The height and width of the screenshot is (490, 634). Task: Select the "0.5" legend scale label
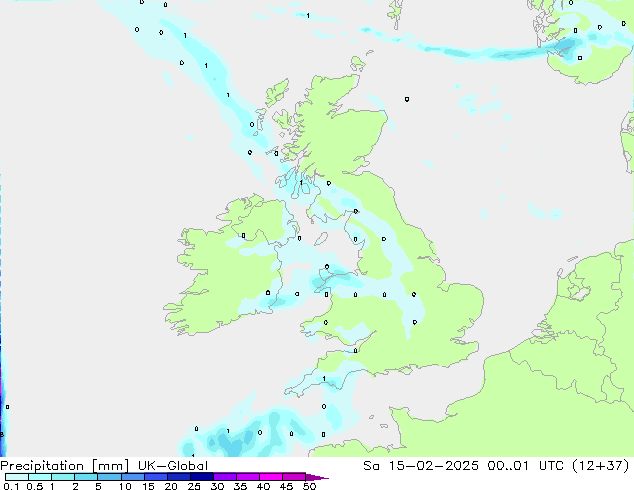(34, 486)
